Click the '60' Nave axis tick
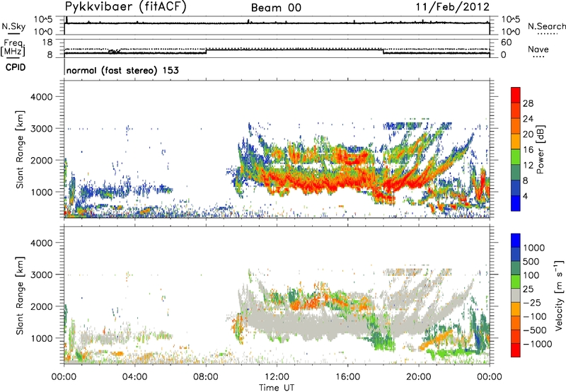The image size is (566, 392). coord(507,42)
